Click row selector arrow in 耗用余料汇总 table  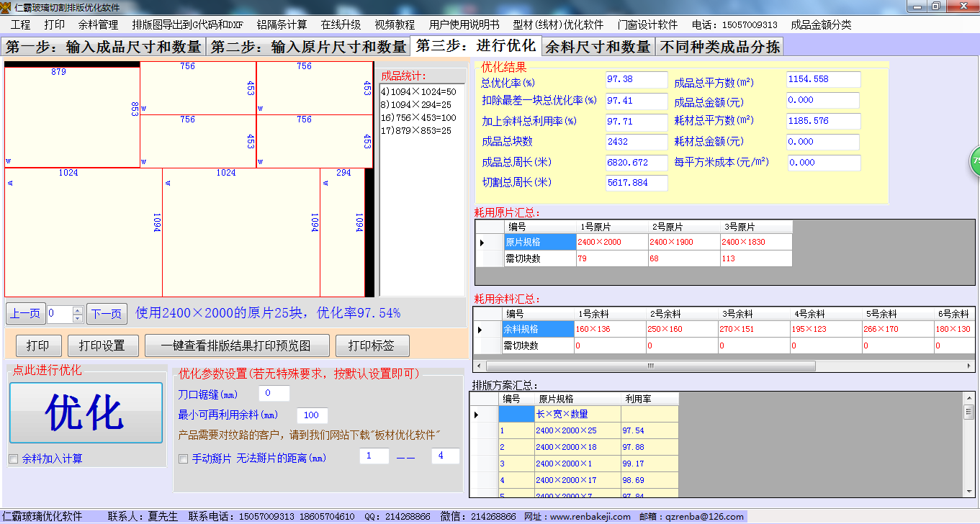pos(480,330)
